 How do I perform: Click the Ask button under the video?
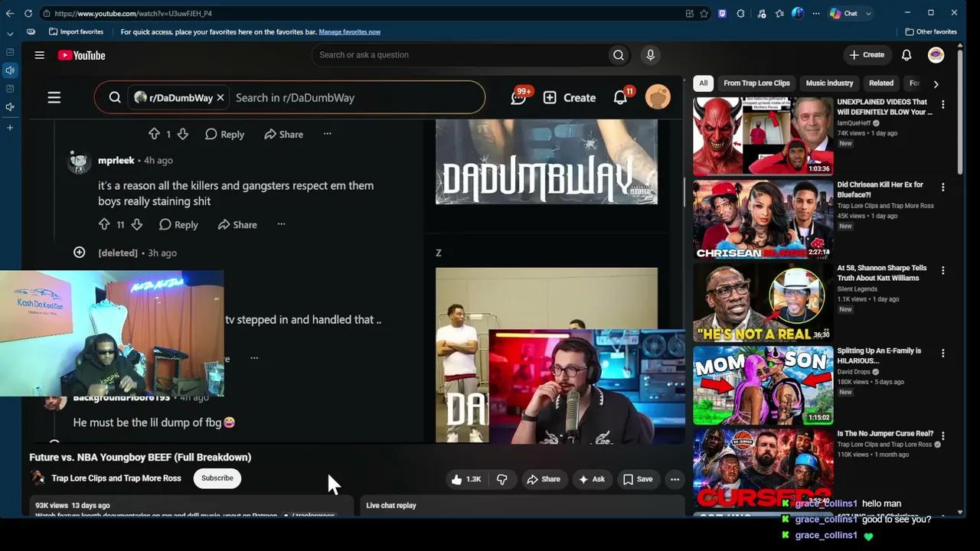592,479
